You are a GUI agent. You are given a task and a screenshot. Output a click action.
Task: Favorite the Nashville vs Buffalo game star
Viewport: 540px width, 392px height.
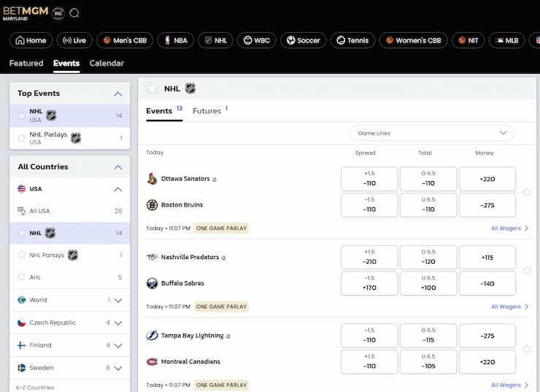(527, 270)
